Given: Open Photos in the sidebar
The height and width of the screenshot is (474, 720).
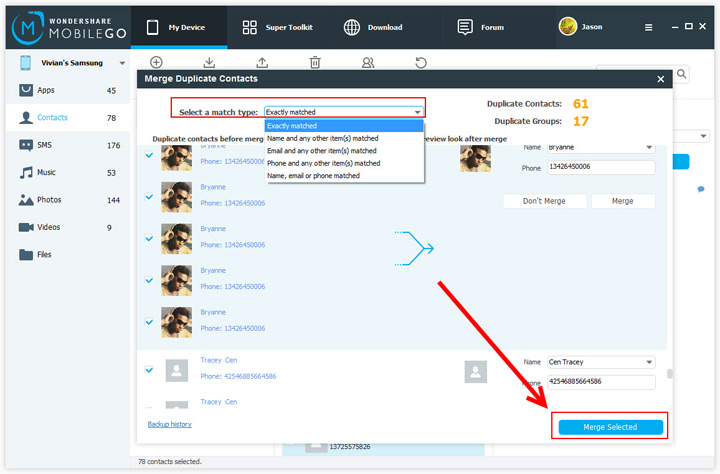Looking at the screenshot, I should coord(68,200).
